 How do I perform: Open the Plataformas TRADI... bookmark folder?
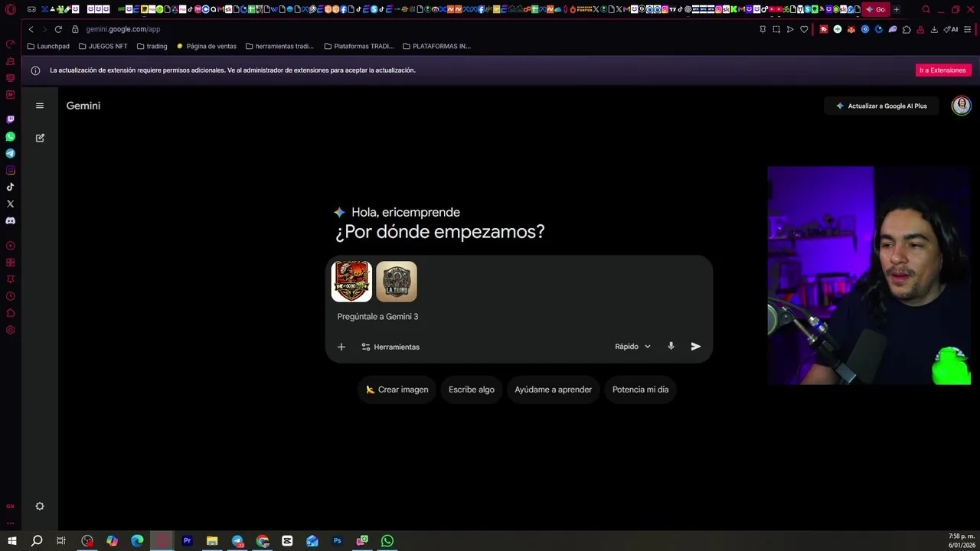tap(359, 46)
